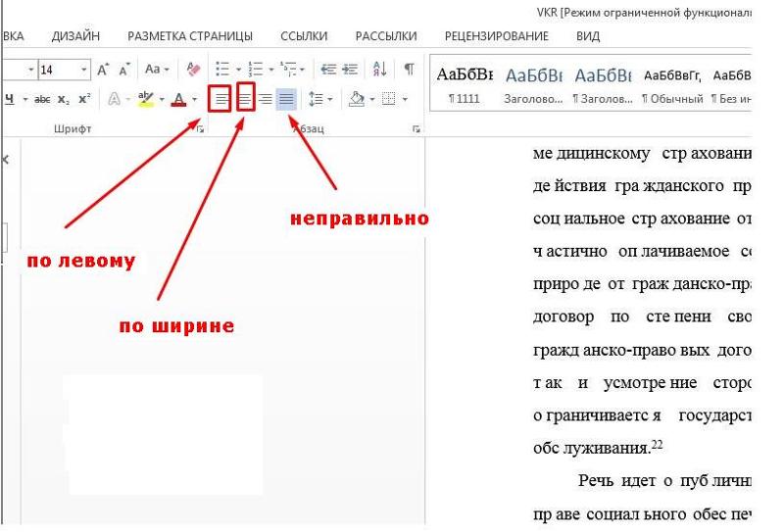
Task: Open the ВИД ribbon tab
Action: point(588,36)
